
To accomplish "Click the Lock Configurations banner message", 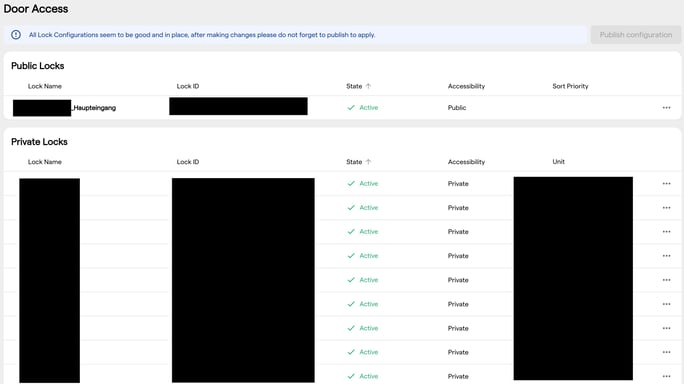I will click(x=202, y=34).
